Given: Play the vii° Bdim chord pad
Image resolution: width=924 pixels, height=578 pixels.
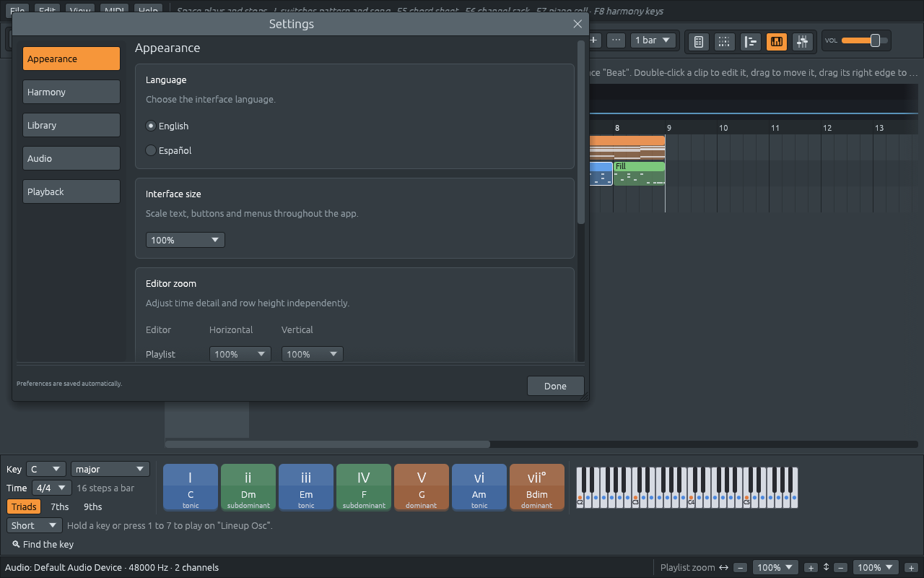Looking at the screenshot, I should [537, 487].
